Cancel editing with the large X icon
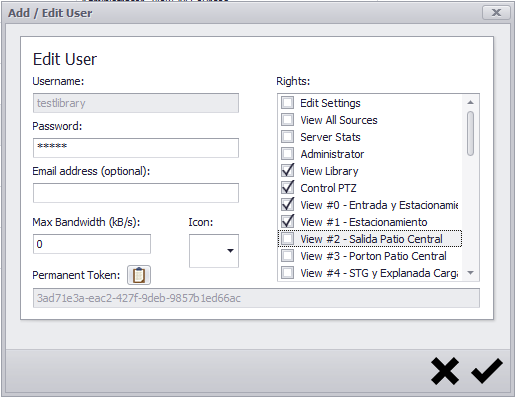 pyautogui.click(x=445, y=371)
